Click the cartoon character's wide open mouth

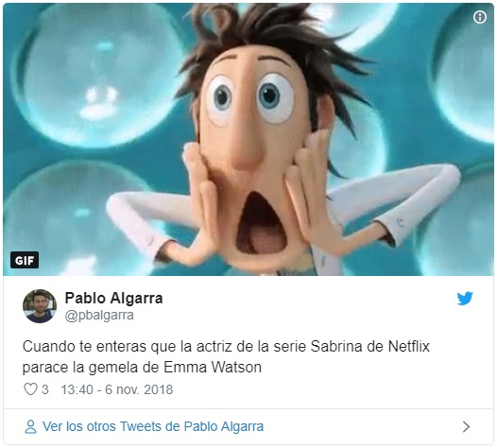pyautogui.click(x=261, y=223)
